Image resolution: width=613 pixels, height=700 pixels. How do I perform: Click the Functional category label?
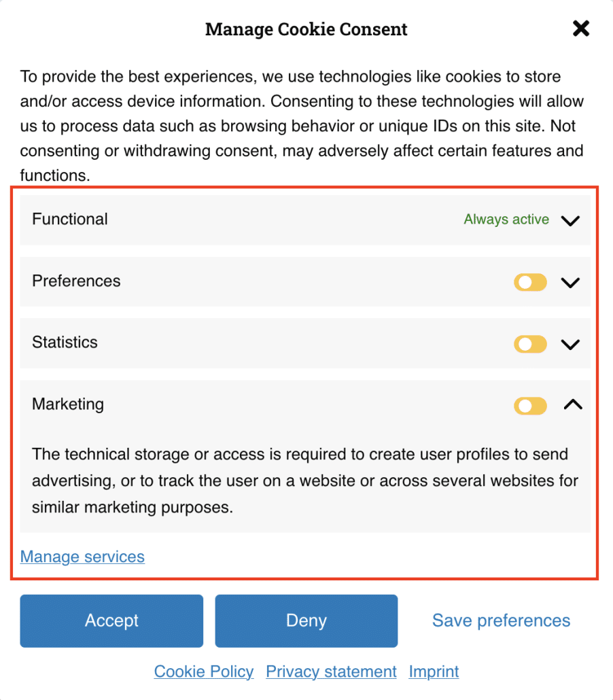[x=70, y=219]
